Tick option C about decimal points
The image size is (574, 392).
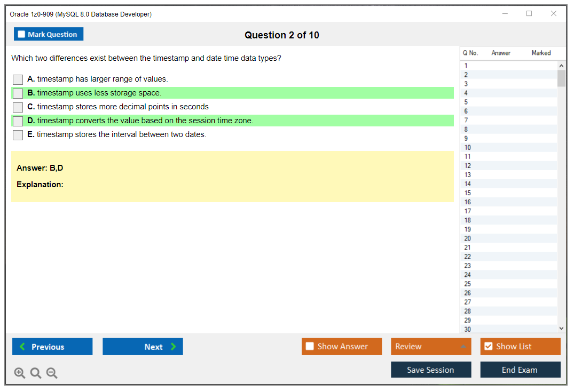pos(18,107)
